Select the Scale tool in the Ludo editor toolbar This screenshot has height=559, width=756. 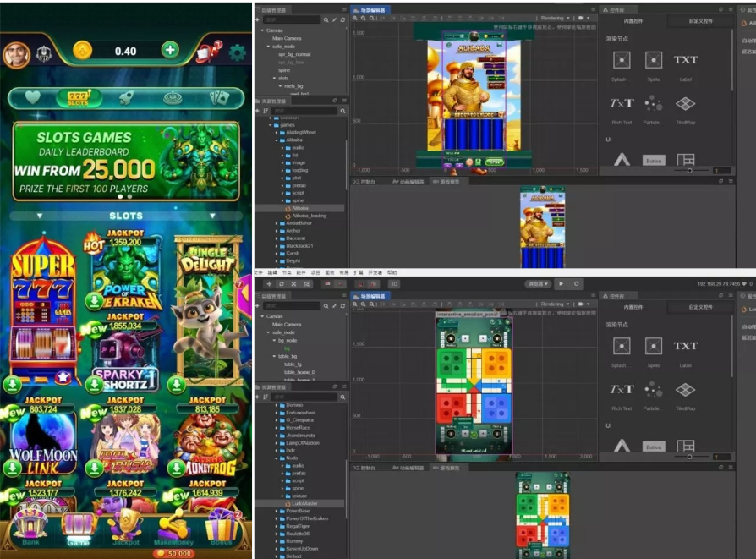(x=293, y=284)
